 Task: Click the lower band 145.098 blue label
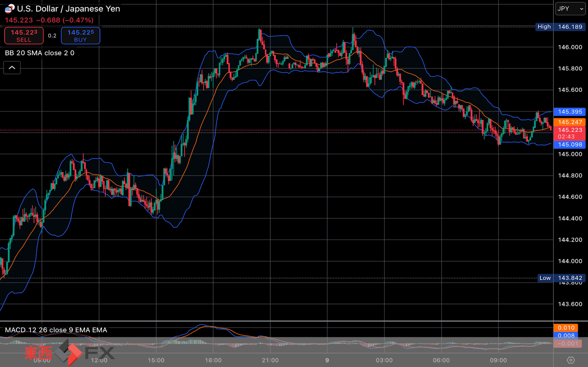(570, 145)
